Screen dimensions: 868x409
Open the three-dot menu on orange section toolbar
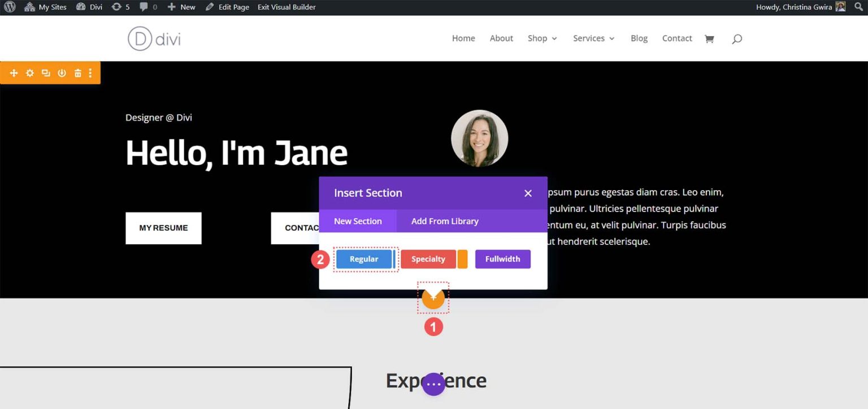coord(90,72)
